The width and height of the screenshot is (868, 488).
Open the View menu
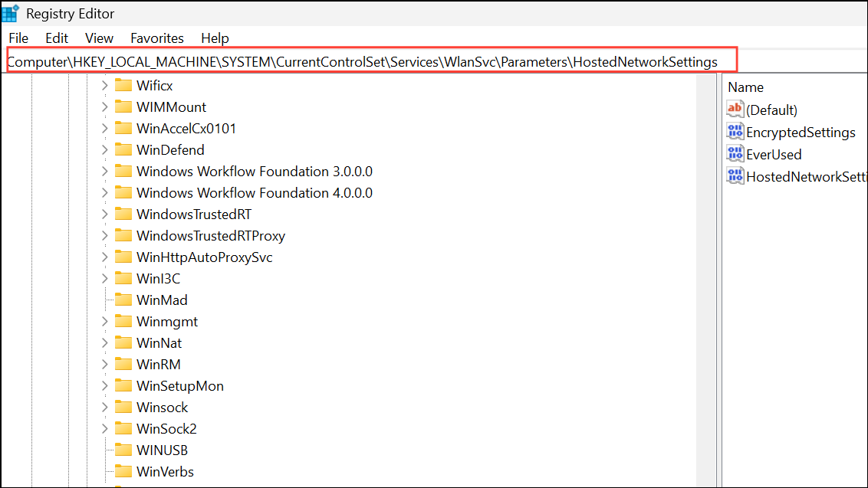click(99, 38)
